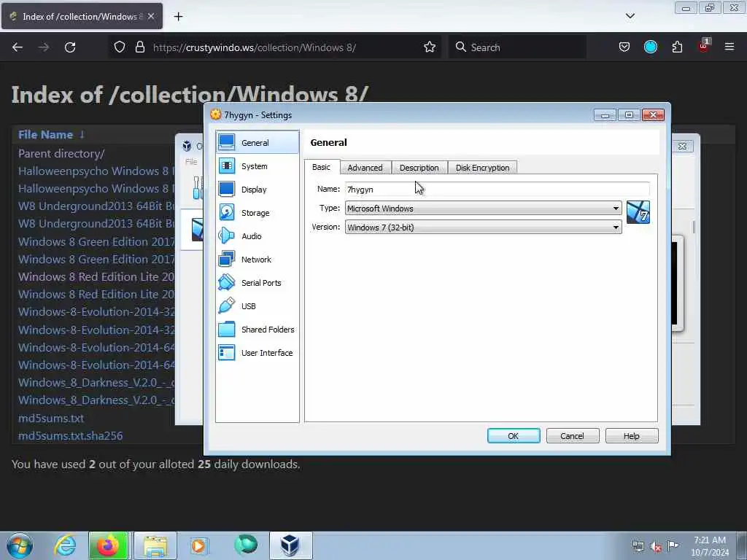Image resolution: width=747 pixels, height=560 pixels.
Task: Switch to the Advanced tab
Action: [365, 168]
